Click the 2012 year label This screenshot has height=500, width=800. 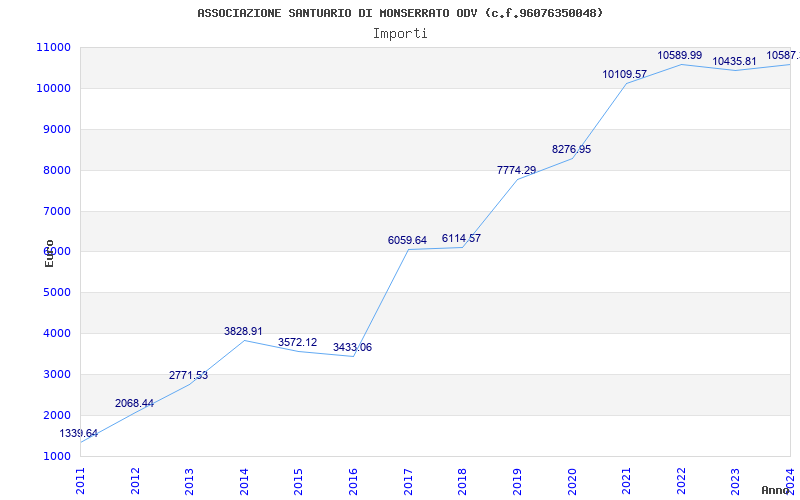pyautogui.click(x=135, y=481)
